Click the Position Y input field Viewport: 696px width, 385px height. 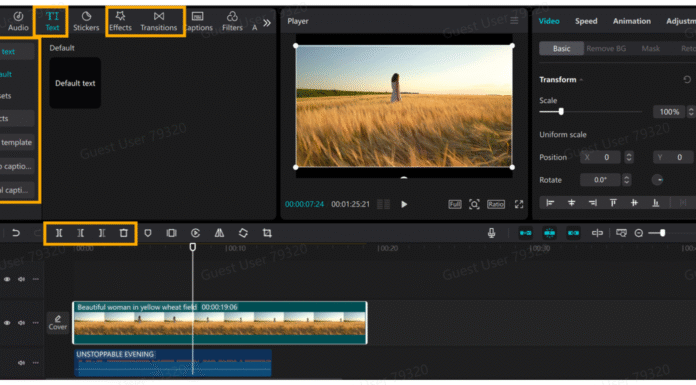673,157
